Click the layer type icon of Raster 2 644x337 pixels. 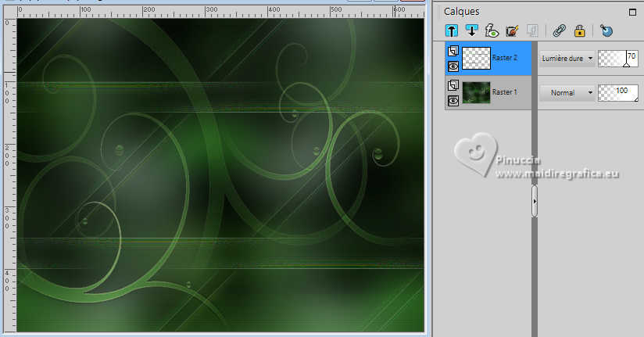pyautogui.click(x=453, y=51)
